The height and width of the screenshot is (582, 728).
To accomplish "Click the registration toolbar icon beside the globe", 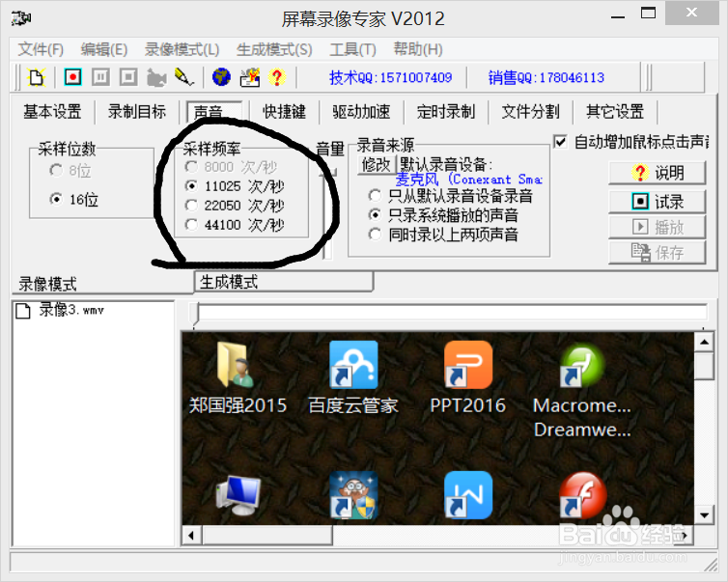I will coord(249,77).
